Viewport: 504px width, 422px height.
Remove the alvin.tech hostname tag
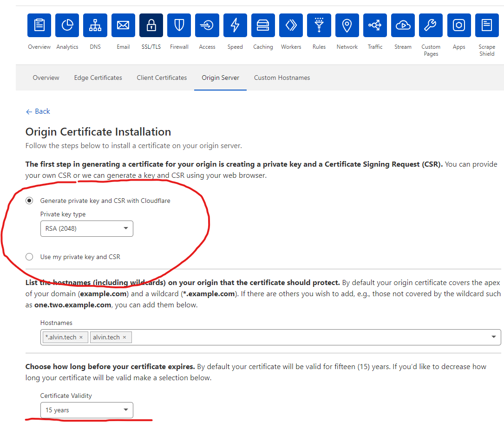[124, 337]
